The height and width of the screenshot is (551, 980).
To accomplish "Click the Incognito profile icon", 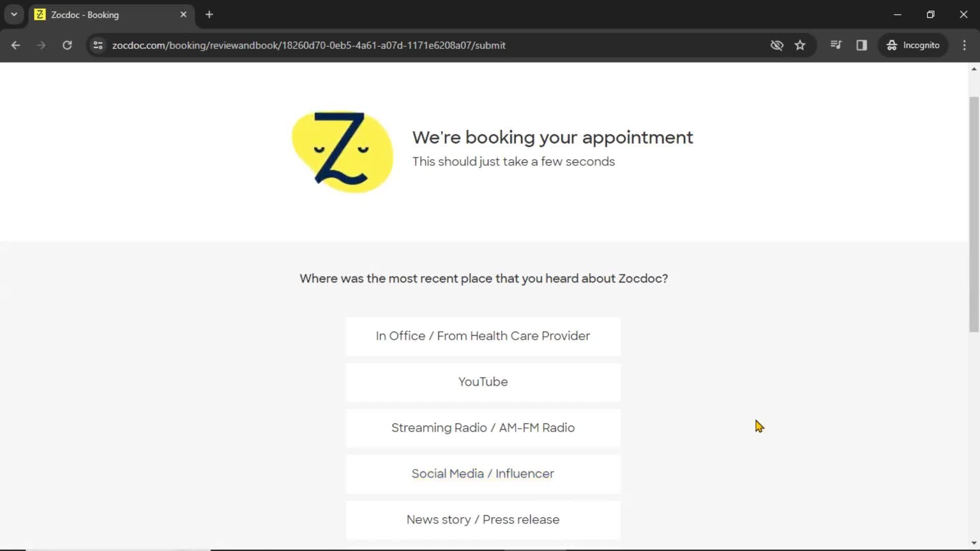I will [891, 45].
